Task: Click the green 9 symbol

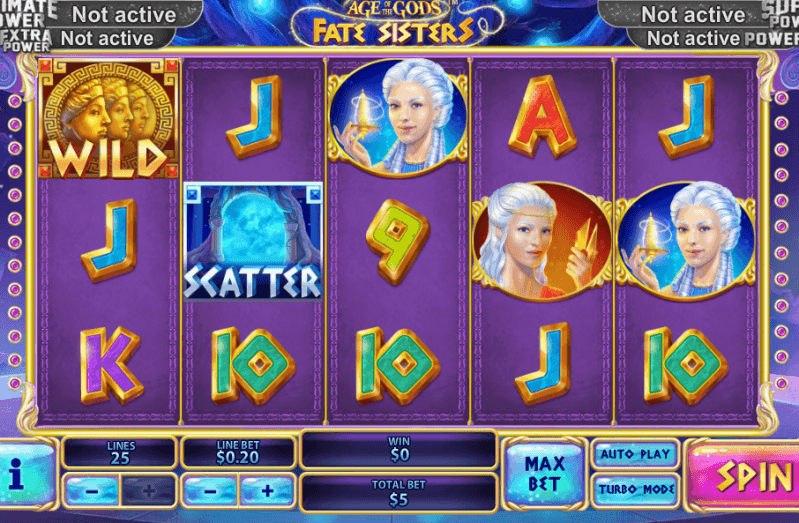Action: coord(397,241)
